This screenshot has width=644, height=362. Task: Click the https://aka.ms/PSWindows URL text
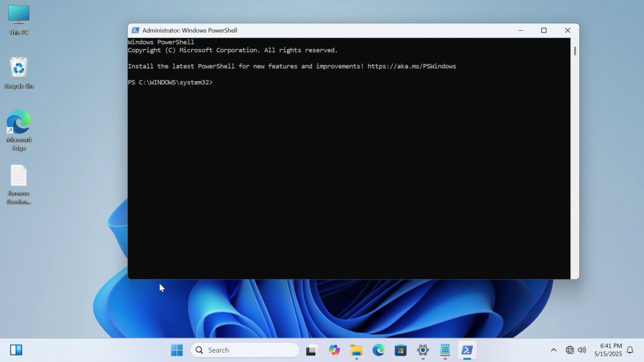point(411,66)
